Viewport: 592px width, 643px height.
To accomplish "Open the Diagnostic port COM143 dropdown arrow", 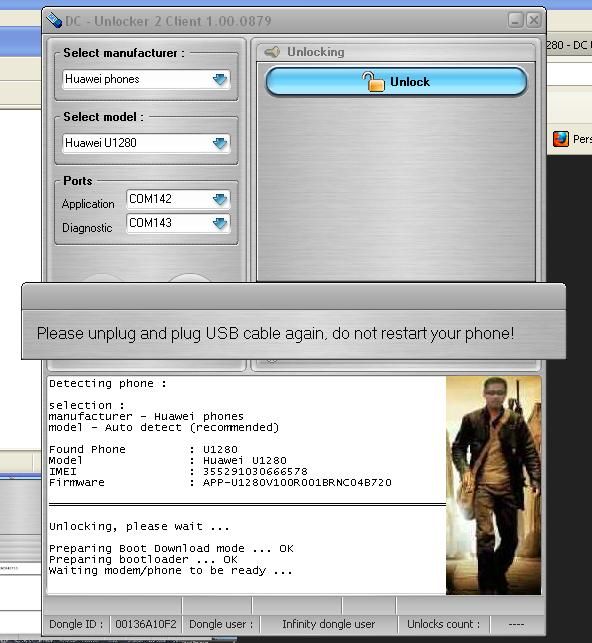I will pos(220,223).
